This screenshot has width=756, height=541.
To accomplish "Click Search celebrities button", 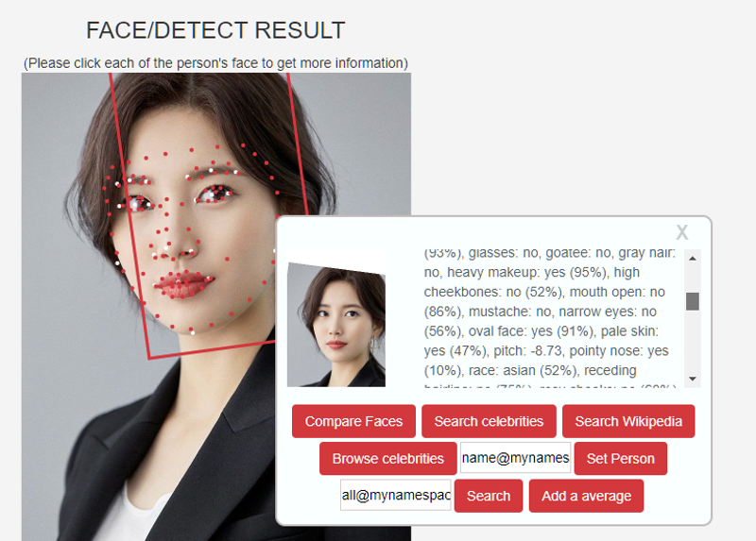I will [489, 421].
